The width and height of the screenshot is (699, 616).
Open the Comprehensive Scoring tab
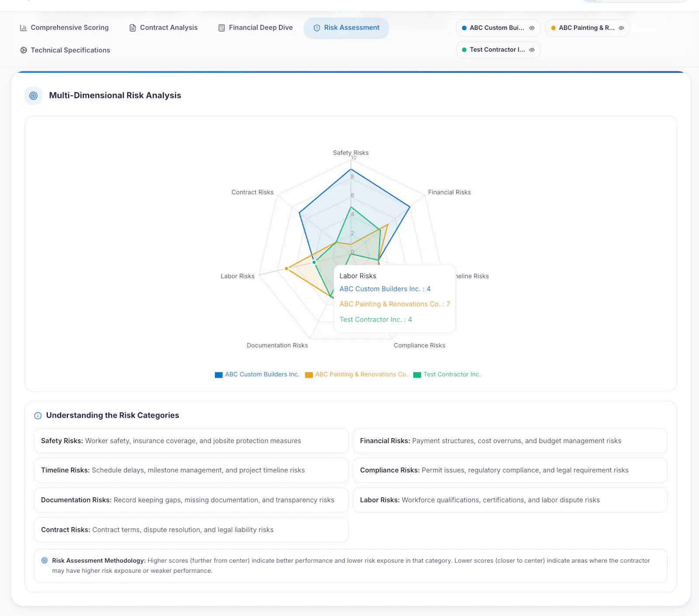(x=64, y=28)
